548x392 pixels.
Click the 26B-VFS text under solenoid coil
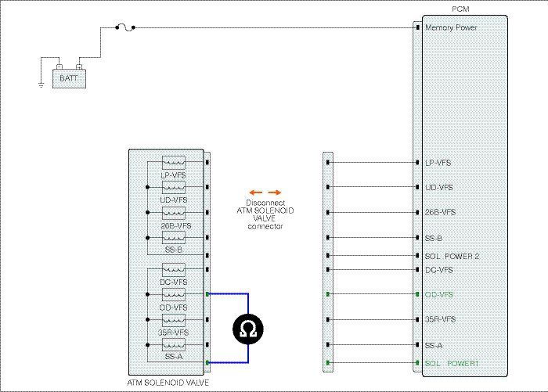tap(176, 226)
